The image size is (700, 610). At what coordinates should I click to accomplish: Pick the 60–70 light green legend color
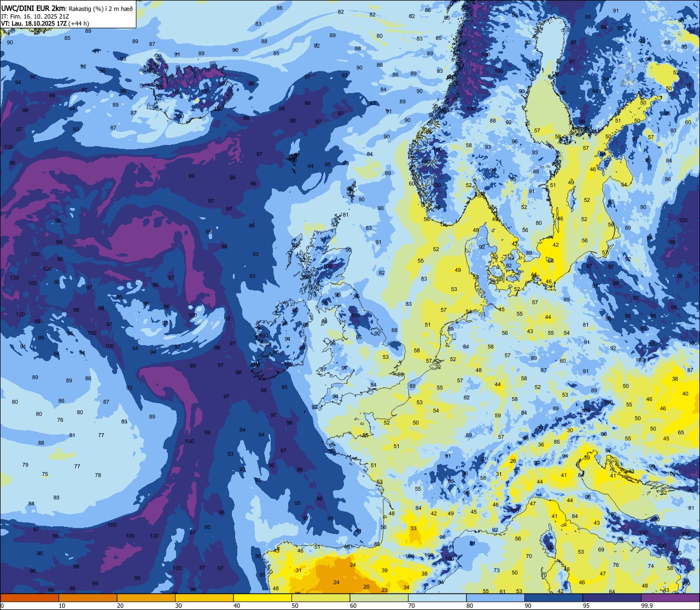379,597
